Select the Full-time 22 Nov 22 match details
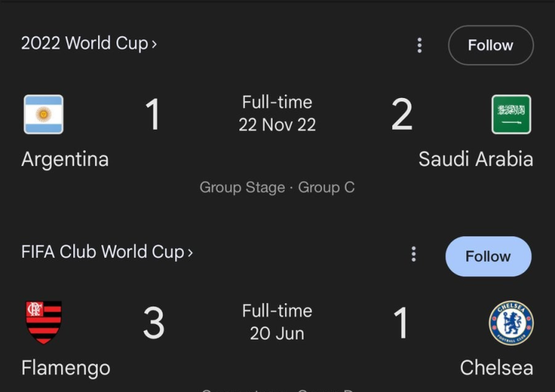 pos(277,113)
